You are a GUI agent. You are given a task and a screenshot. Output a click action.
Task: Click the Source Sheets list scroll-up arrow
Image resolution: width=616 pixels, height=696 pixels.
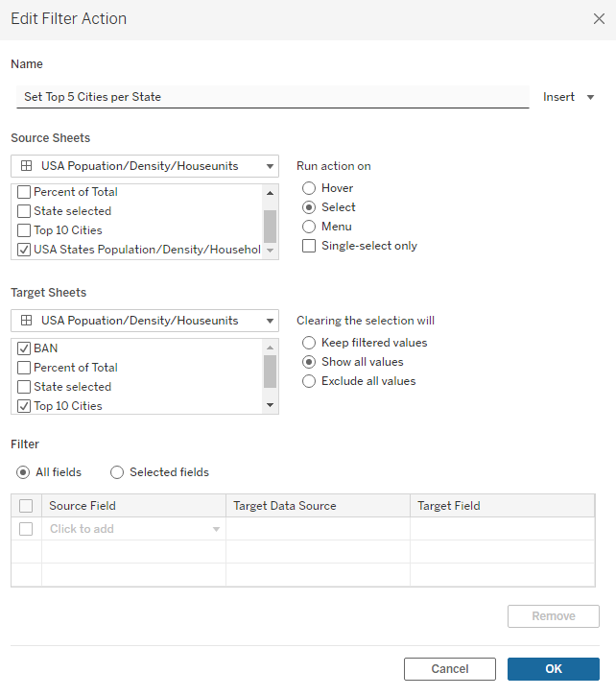pos(270,193)
